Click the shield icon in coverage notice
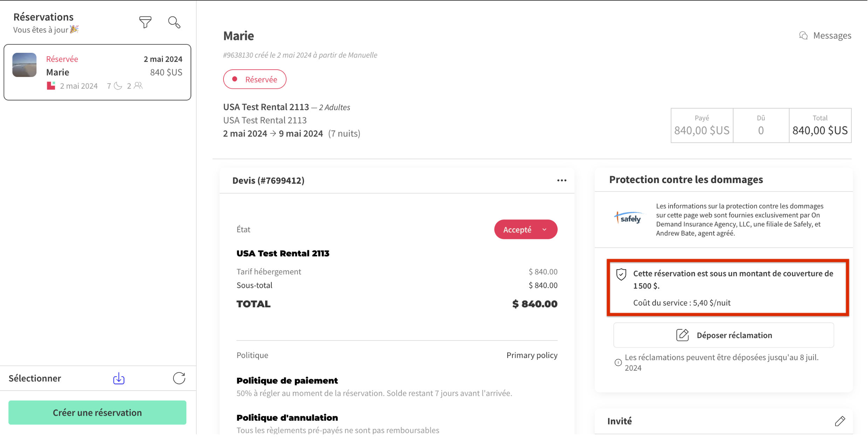868x448 pixels. 621,274
